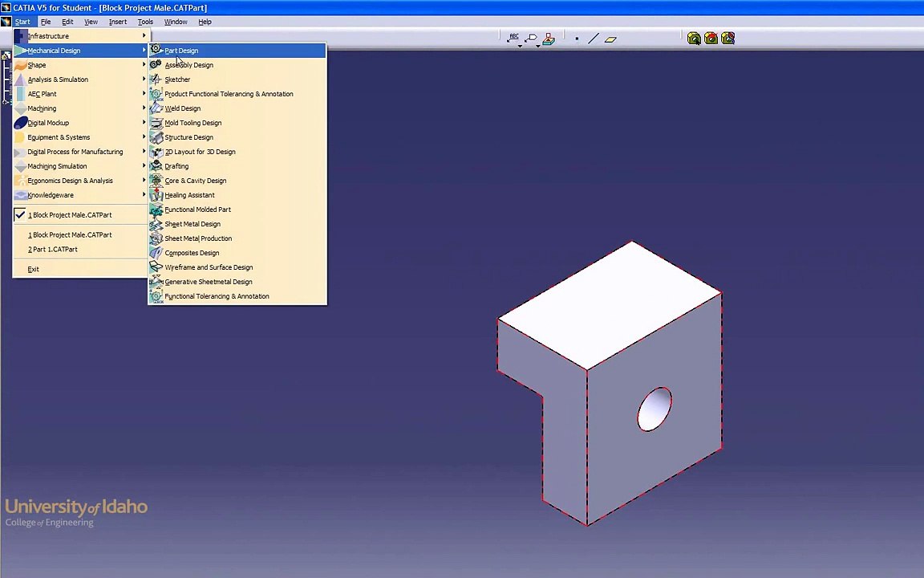Open Composites Design workbench
The height and width of the screenshot is (578, 924).
coord(237,252)
